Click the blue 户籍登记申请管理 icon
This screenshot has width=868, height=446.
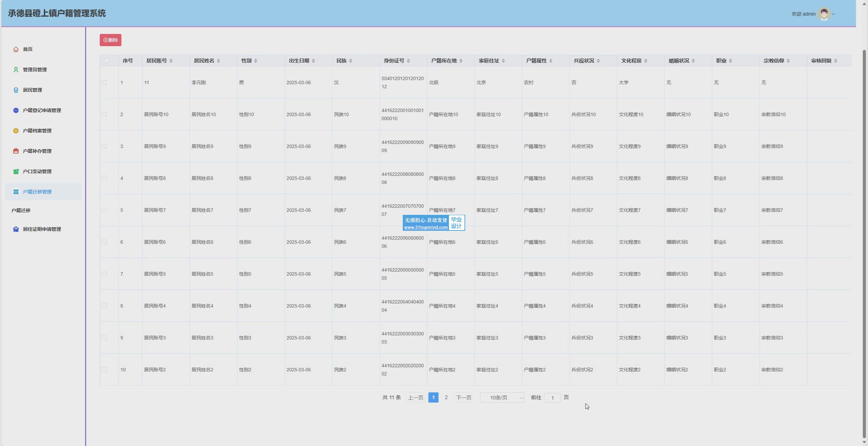[16, 110]
